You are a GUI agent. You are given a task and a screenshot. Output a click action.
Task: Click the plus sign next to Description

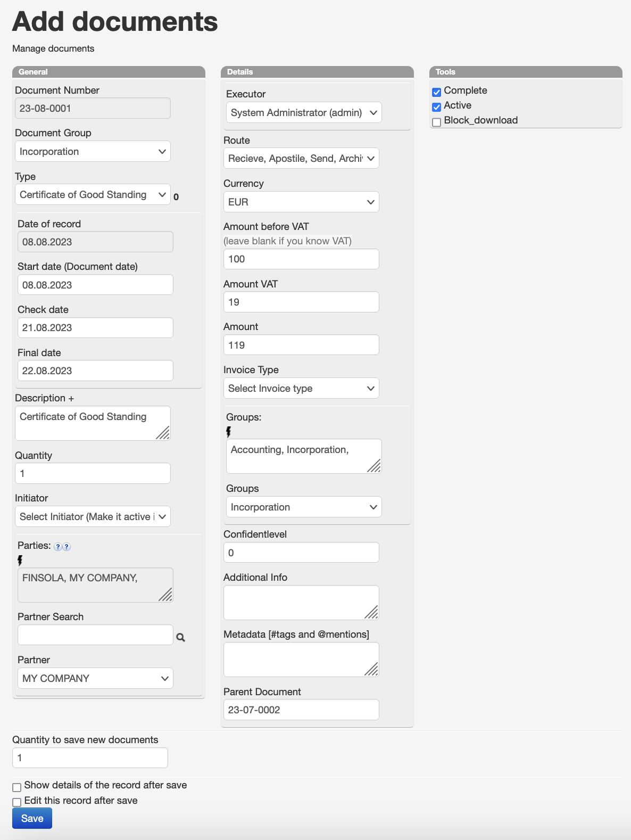pyautogui.click(x=71, y=398)
